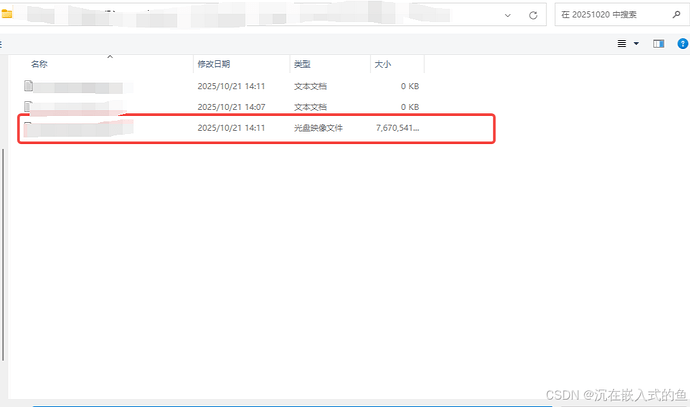The height and width of the screenshot is (407, 690).
Task: Click the first text document file icon
Action: tap(29, 86)
